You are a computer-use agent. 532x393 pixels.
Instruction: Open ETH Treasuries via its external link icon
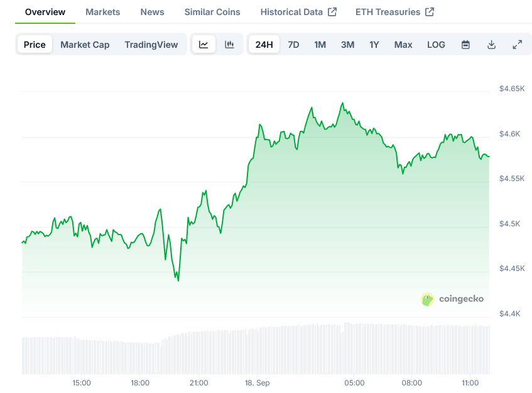click(430, 11)
